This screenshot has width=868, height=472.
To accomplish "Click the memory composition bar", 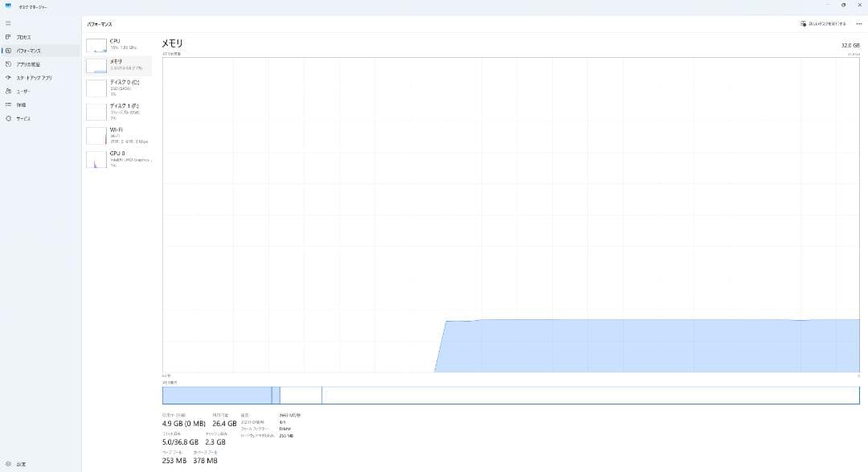I will tap(510, 395).
